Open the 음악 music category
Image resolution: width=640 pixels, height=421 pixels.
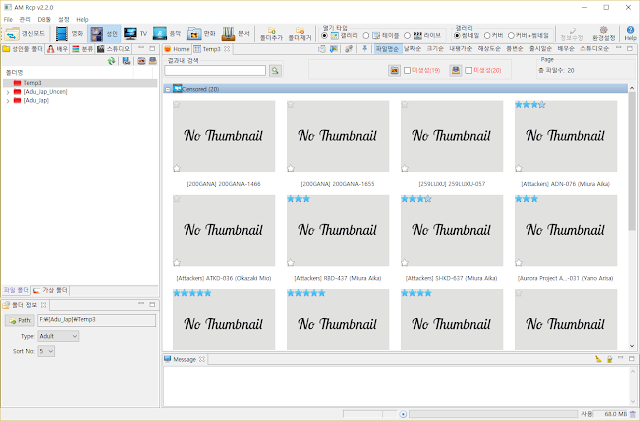coord(160,34)
